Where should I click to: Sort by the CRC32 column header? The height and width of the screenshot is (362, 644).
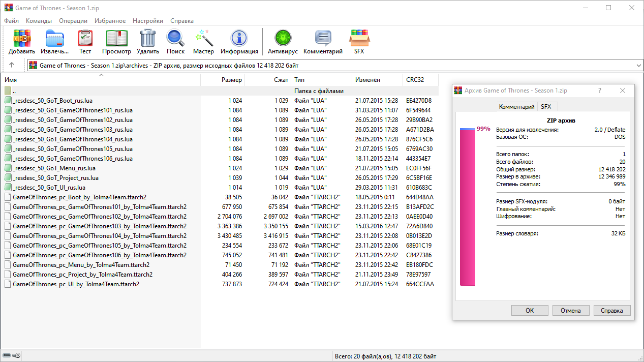point(421,80)
